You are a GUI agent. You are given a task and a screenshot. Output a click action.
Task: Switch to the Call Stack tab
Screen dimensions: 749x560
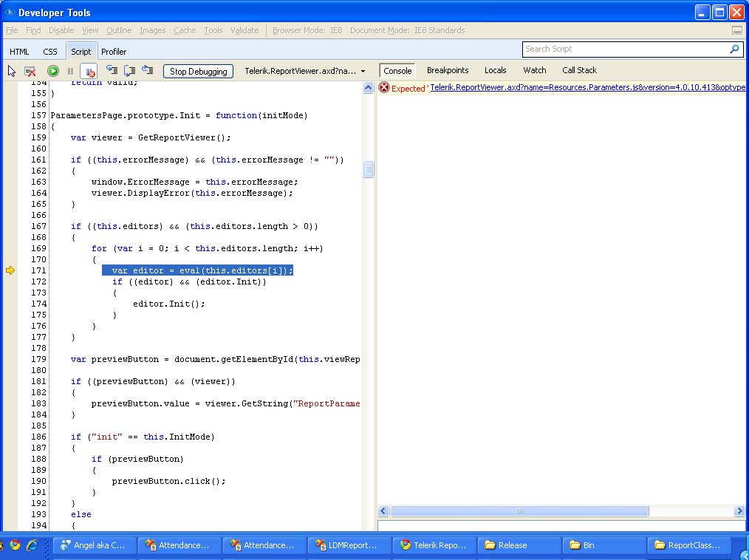click(x=579, y=70)
